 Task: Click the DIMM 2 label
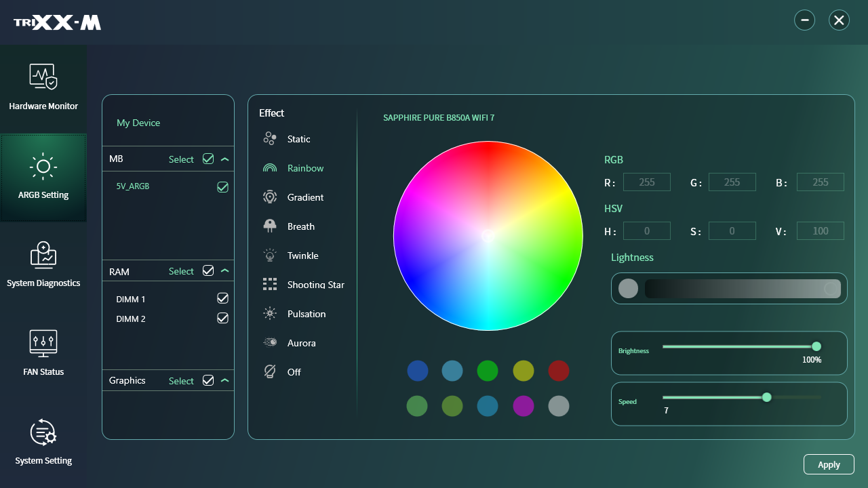click(x=131, y=319)
